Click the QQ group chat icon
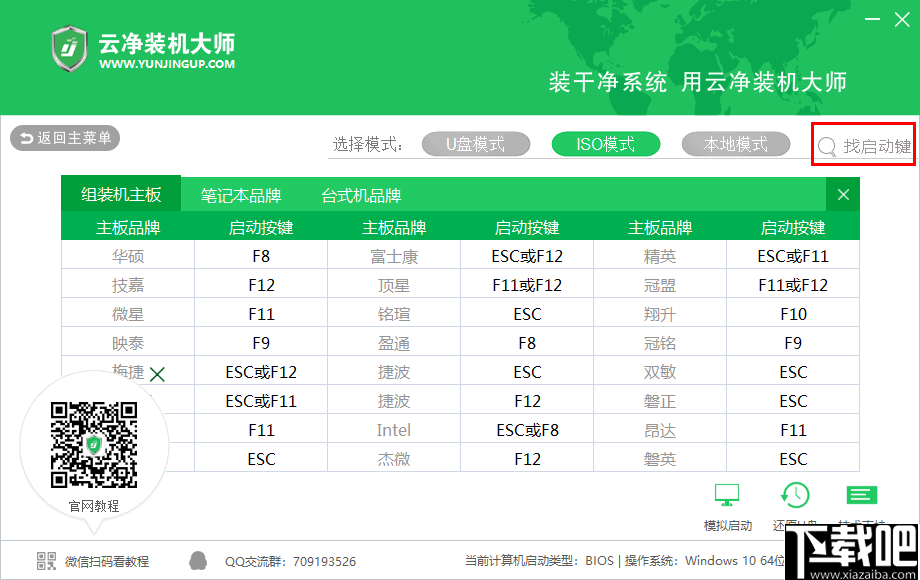 pos(198,559)
